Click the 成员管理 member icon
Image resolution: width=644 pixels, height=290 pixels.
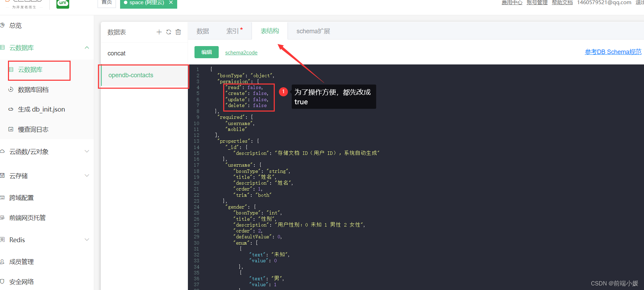(x=2, y=262)
